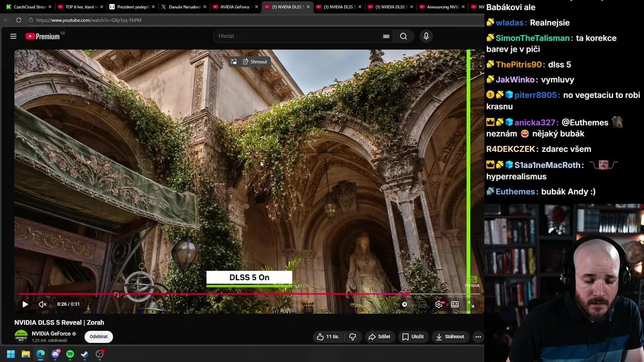Viewport: 644px width, 362px height.
Task: Open Microsoft Edge from the taskbar
Action: click(40, 354)
